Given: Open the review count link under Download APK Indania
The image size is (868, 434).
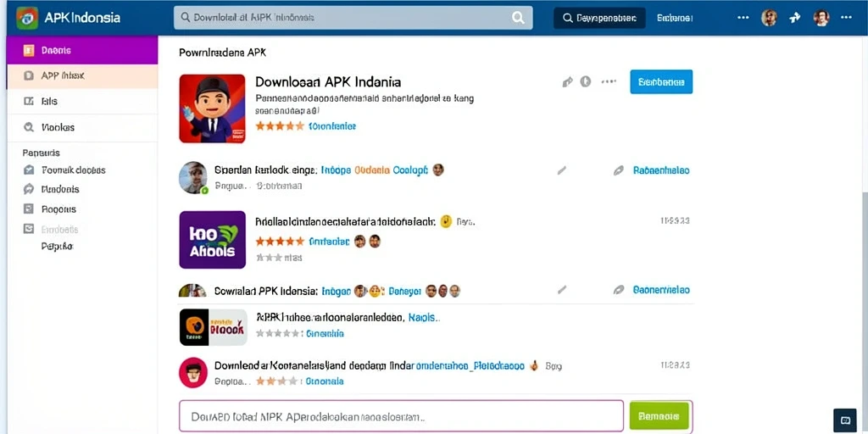Looking at the screenshot, I should [332, 126].
